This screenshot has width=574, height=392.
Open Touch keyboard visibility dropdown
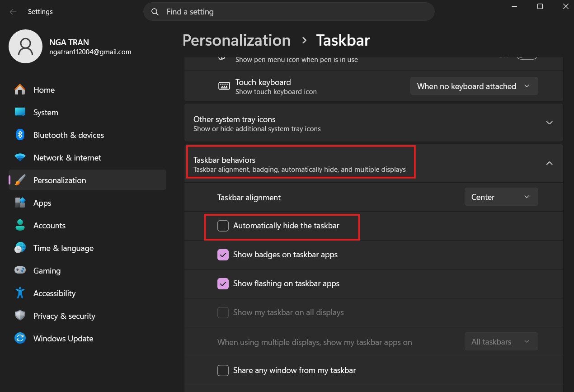474,86
